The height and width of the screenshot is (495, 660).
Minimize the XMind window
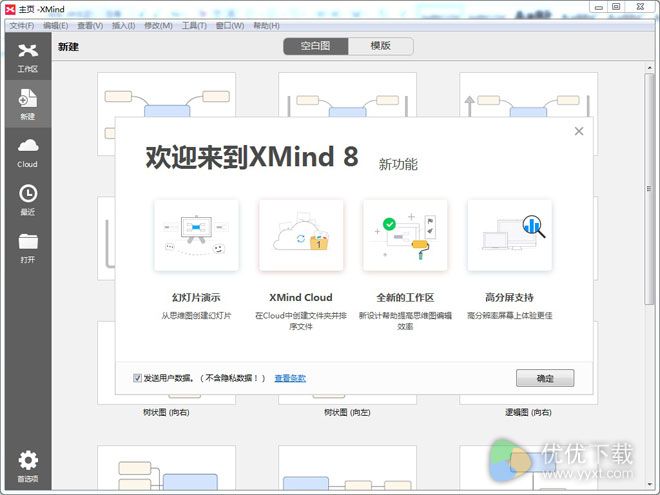[599, 7]
